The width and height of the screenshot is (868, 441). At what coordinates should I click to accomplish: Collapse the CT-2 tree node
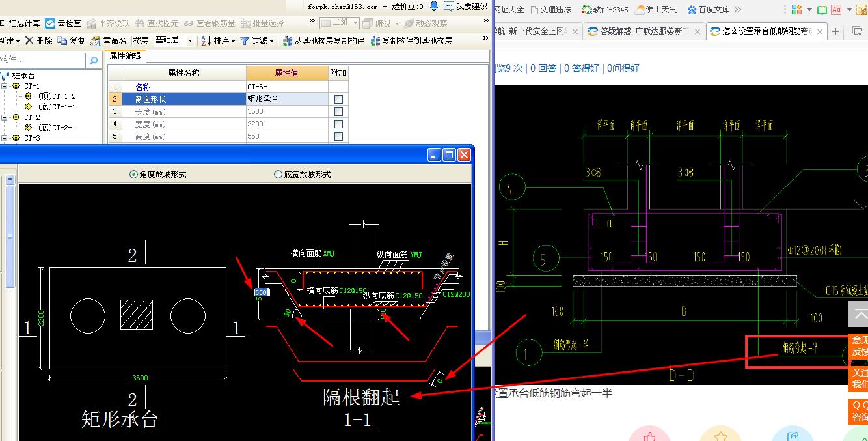(4, 117)
